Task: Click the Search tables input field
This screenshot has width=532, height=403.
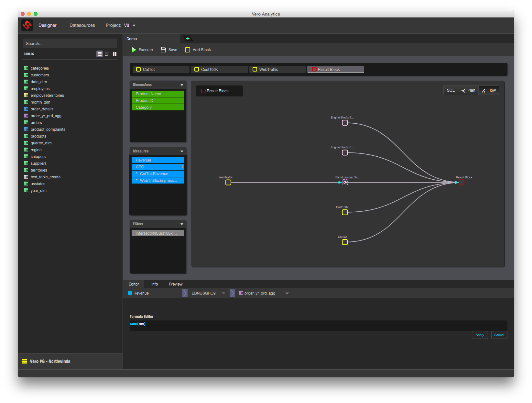Action: pyautogui.click(x=70, y=43)
